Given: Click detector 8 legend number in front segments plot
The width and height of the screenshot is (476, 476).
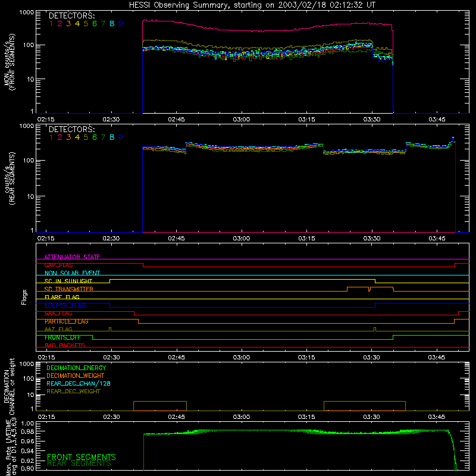Looking at the screenshot, I should pos(112,23).
